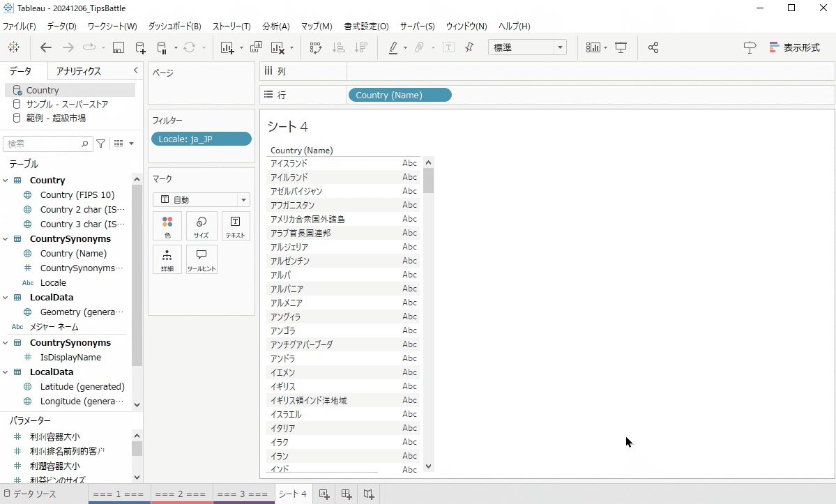Viewport: 836px width, 504px height.
Task: Select the Locale: ja_JP filter pill
Action: 201,139
